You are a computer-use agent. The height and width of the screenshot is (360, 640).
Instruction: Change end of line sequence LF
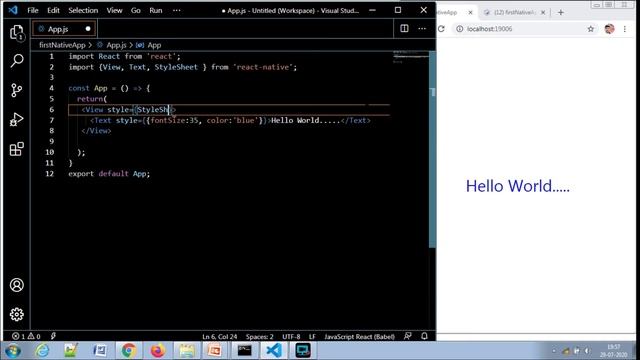tap(312, 337)
